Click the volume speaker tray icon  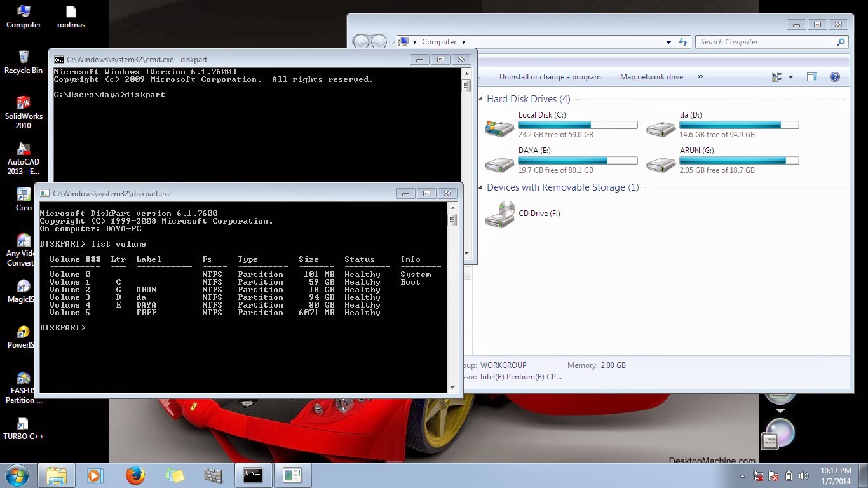[804, 476]
